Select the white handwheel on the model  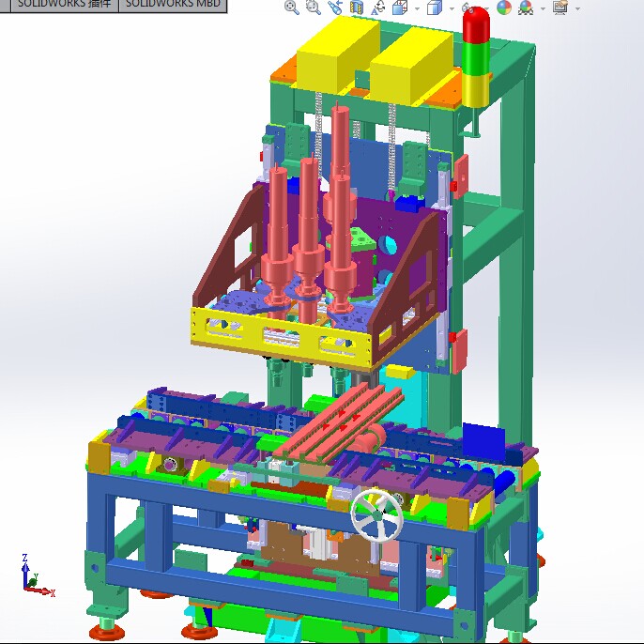click(376, 515)
